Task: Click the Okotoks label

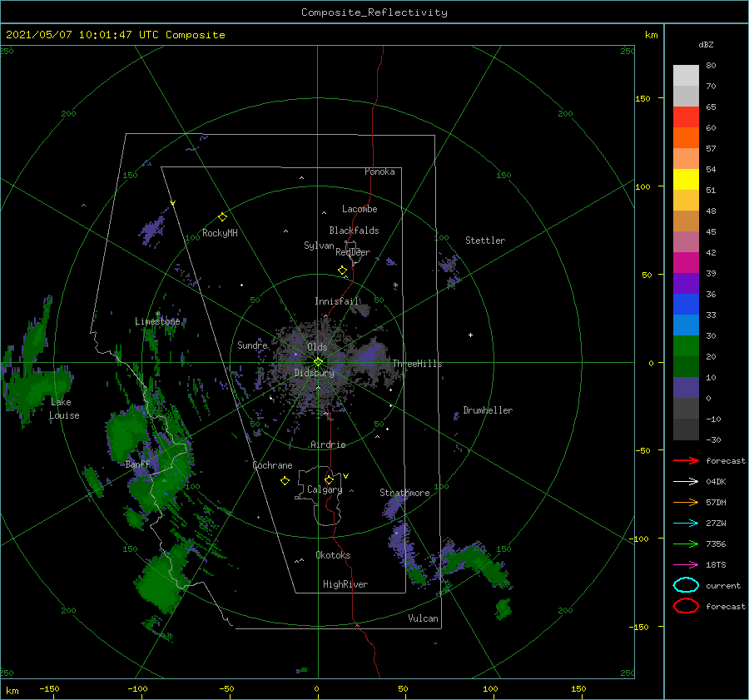Action: [x=333, y=555]
